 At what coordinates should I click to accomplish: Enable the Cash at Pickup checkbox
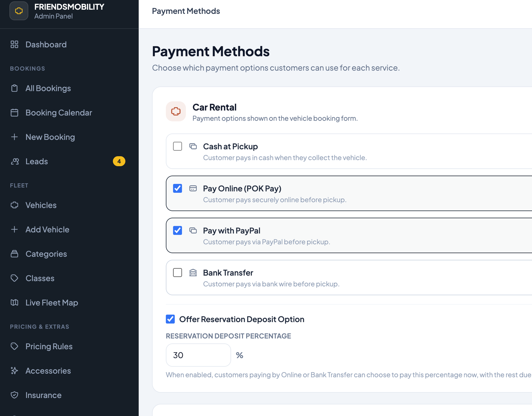pyautogui.click(x=178, y=146)
